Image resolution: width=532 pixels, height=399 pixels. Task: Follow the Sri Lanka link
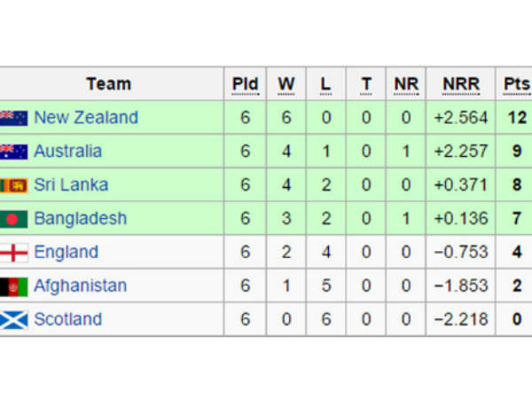point(71,185)
